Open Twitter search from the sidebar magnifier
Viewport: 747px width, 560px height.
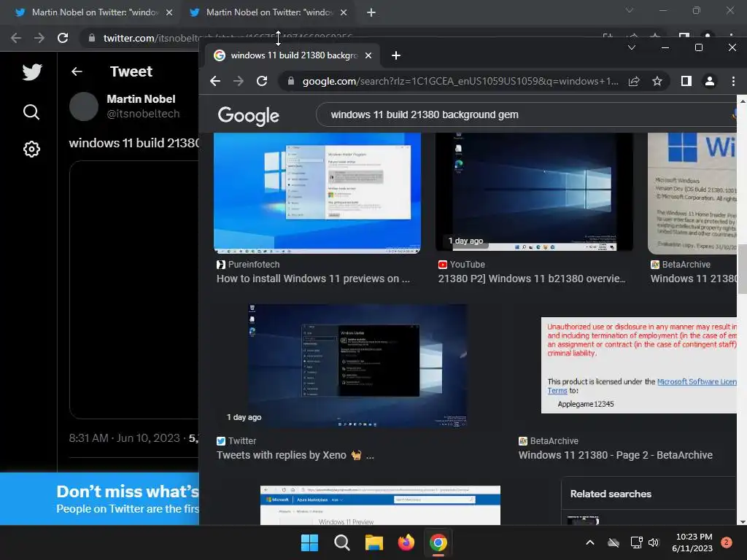31,112
